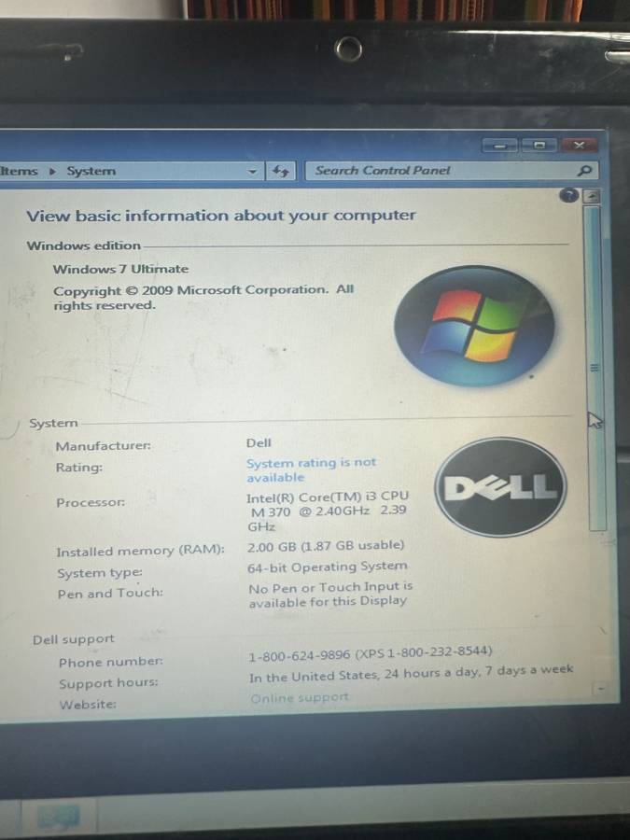Click the address bar Refresh button
Screen dimensions: 630x840
pyautogui.click(x=281, y=171)
